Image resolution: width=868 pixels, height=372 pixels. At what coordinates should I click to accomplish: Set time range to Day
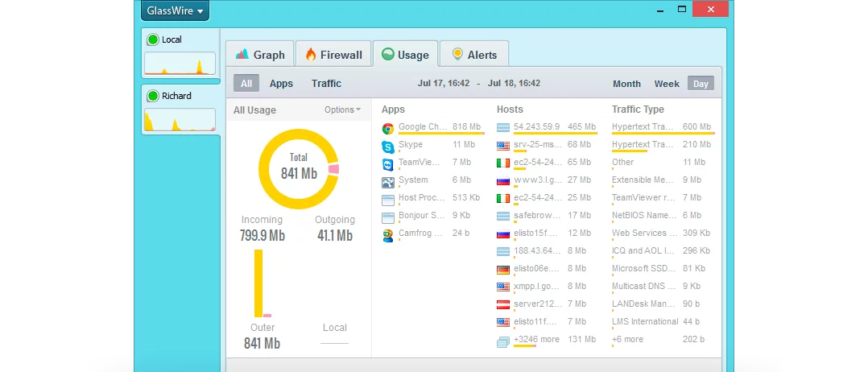point(701,84)
